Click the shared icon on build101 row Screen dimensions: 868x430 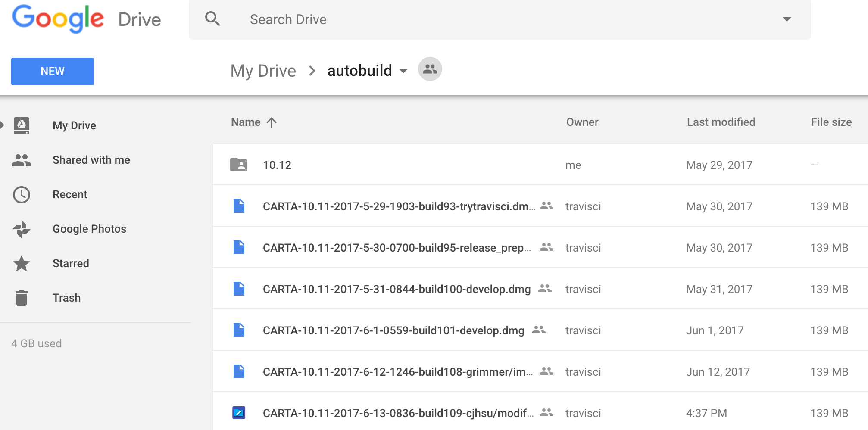(539, 330)
